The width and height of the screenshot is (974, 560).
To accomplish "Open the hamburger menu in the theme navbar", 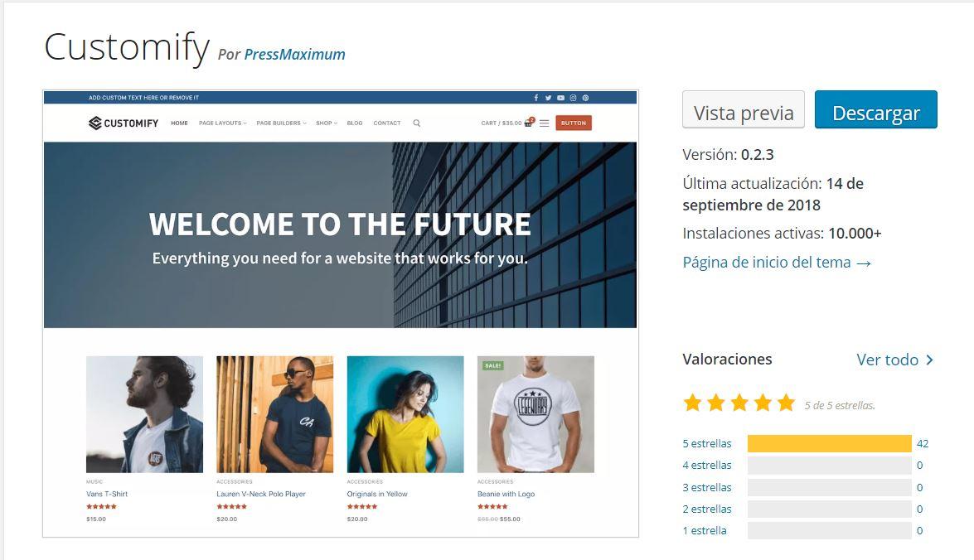I will click(545, 123).
